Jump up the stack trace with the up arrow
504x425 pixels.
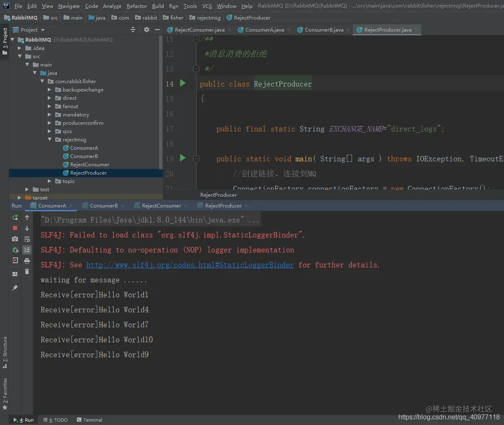click(x=27, y=217)
